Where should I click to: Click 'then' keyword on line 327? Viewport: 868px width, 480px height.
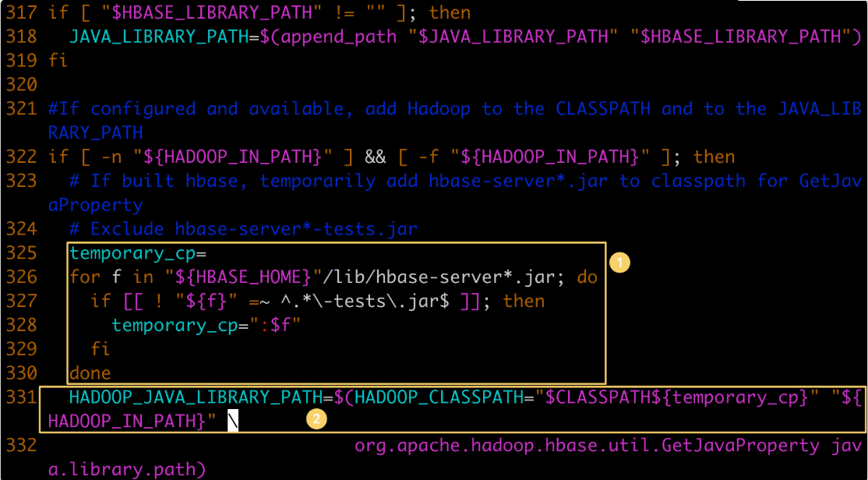(524, 302)
